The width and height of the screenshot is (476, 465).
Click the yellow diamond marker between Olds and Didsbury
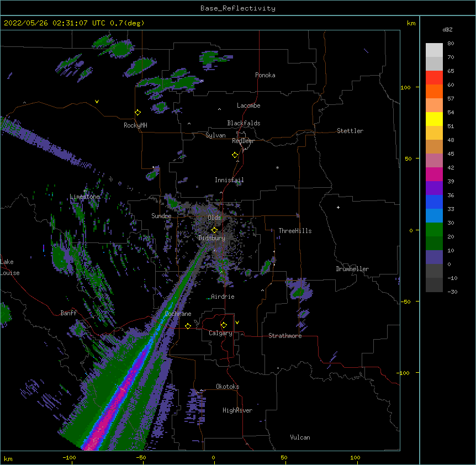(x=214, y=230)
